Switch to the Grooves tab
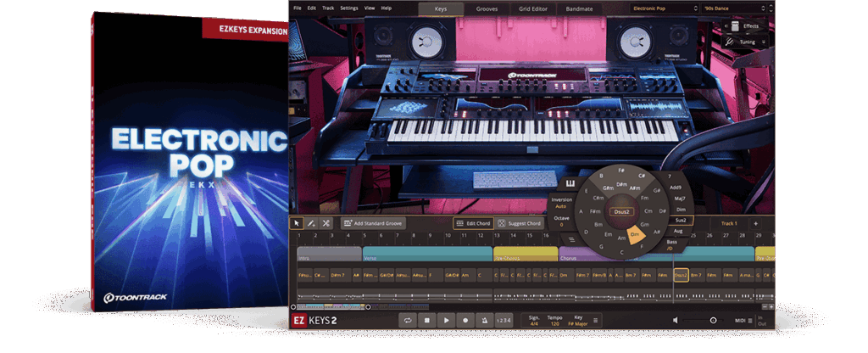The image size is (868, 353). click(487, 8)
